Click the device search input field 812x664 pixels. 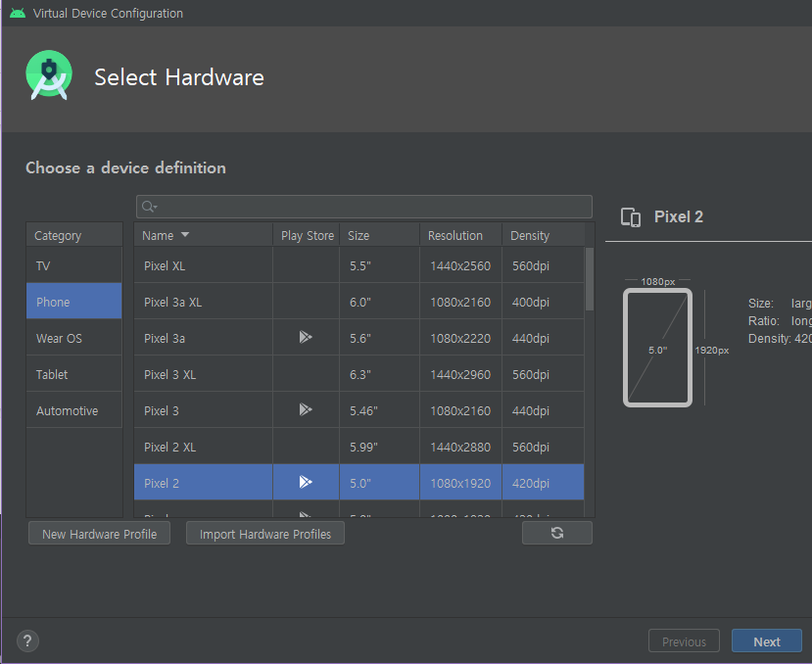[x=364, y=207]
